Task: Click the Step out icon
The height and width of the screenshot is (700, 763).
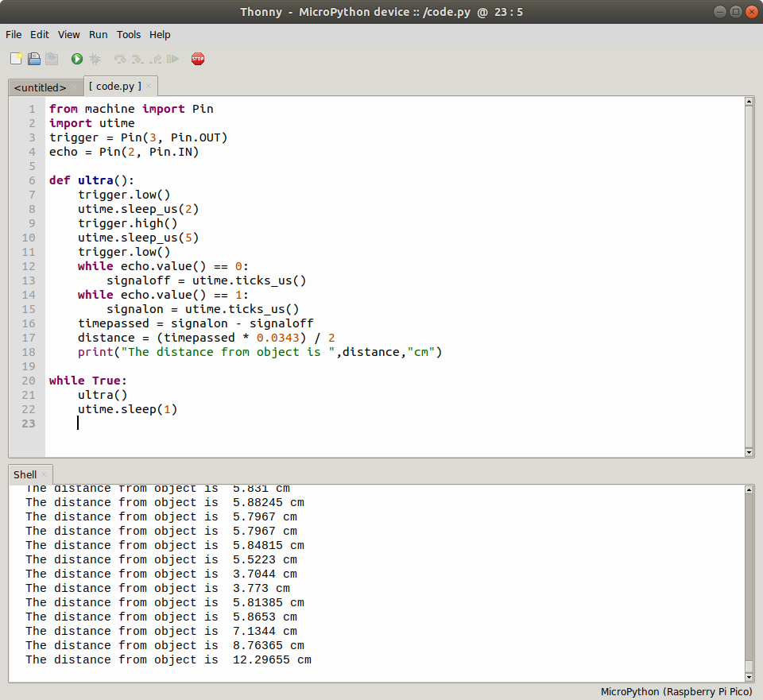Action: [156, 59]
